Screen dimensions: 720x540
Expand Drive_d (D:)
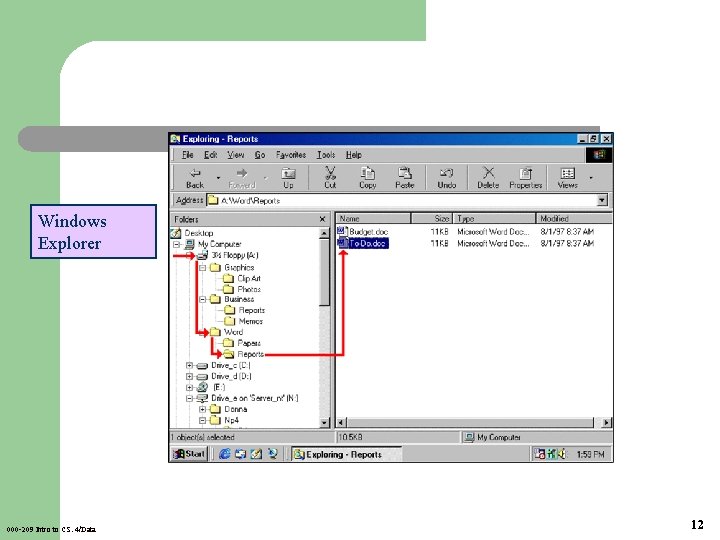[189, 377]
